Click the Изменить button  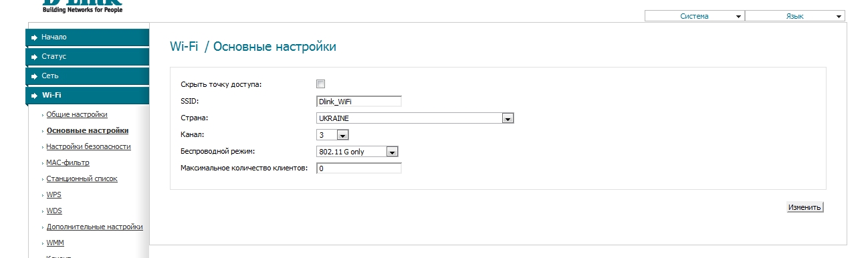click(x=804, y=207)
